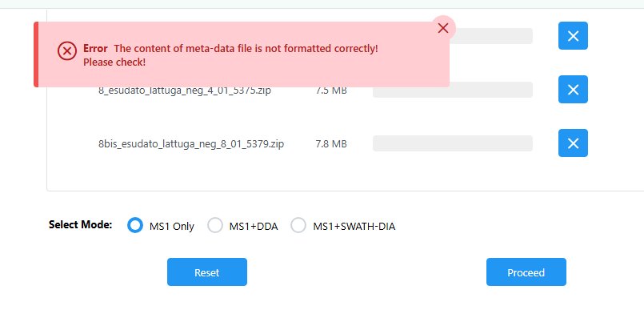This screenshot has height=310, width=644.
Task: Choose the MS1+DDA mode option
Action: pos(215,225)
